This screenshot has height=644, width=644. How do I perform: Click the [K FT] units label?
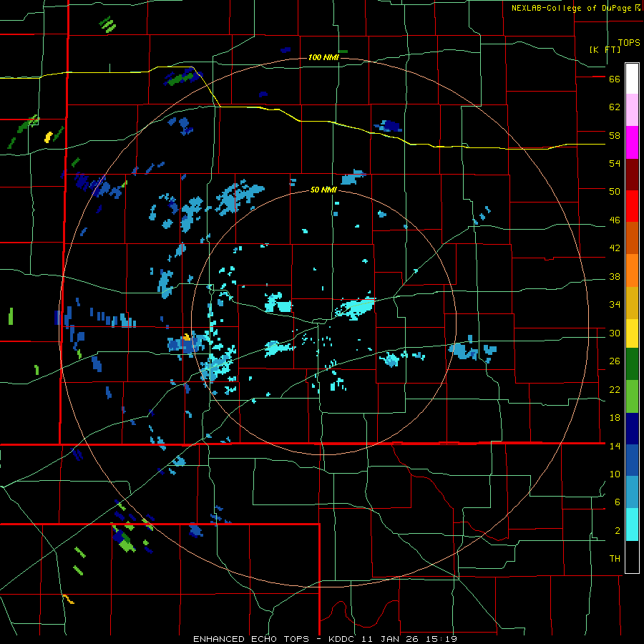605,49
